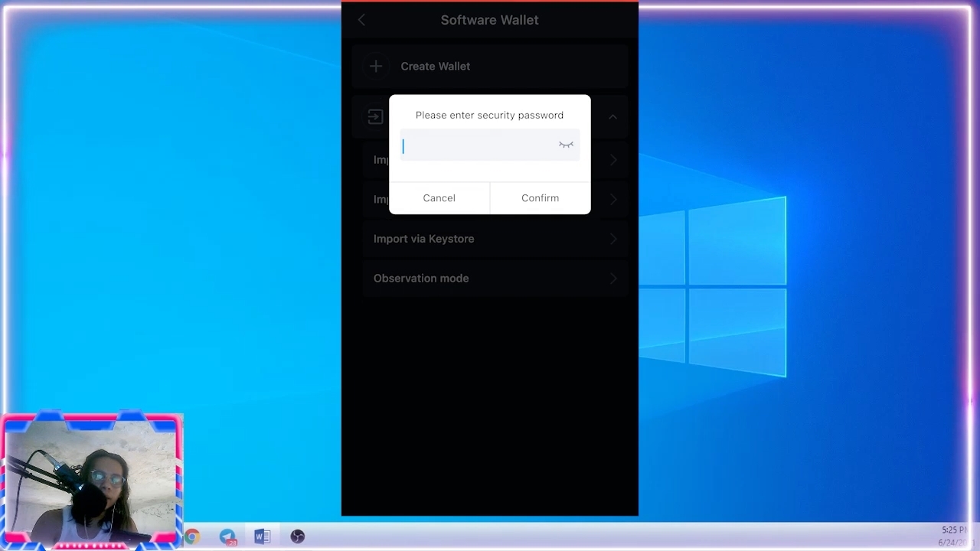Viewport: 980px width, 551px height.
Task: Go back using the header arrow
Action: (361, 21)
